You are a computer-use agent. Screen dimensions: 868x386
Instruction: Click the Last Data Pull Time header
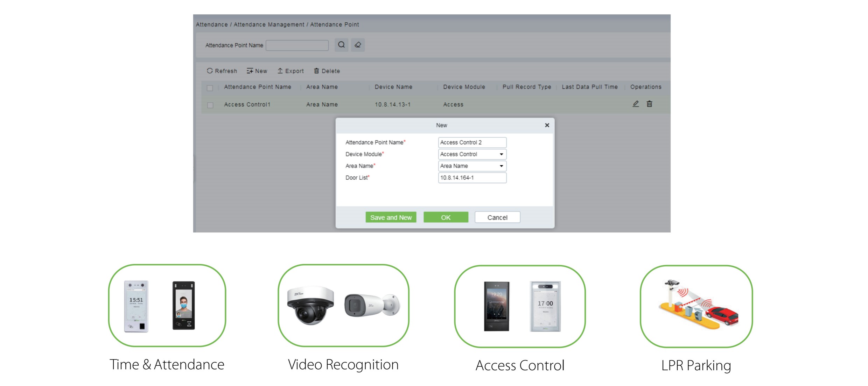tap(590, 87)
